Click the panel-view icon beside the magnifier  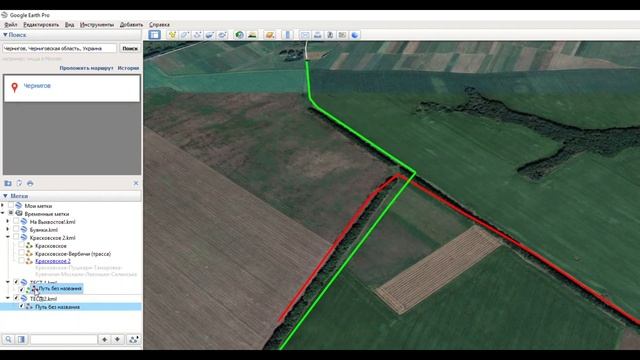22,339
